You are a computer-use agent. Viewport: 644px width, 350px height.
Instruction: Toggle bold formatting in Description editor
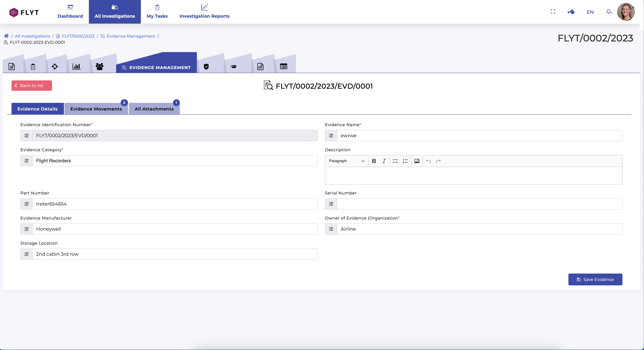click(x=374, y=161)
